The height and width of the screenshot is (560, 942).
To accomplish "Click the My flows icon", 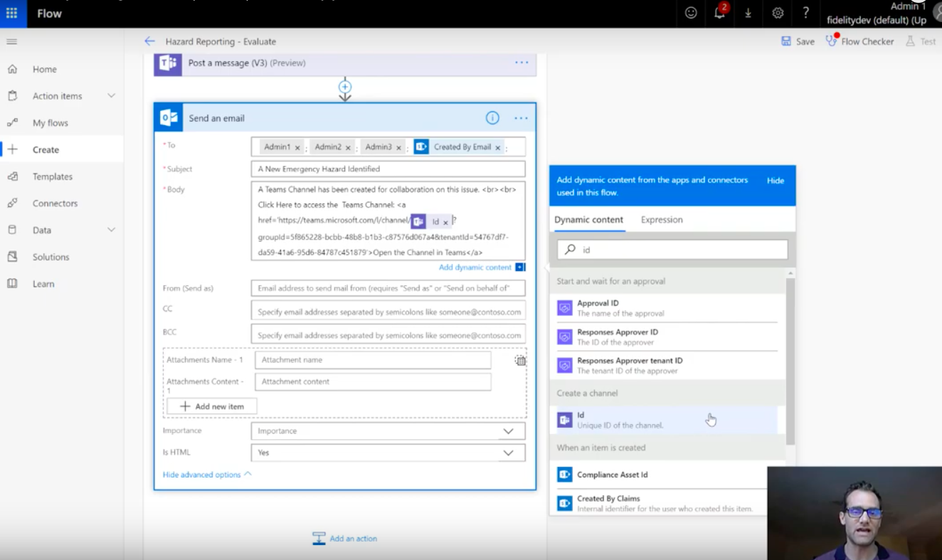I will coord(12,122).
